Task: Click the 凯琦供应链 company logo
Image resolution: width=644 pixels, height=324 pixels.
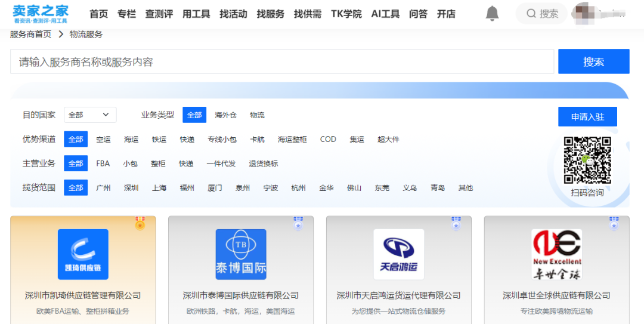Action: [83, 254]
